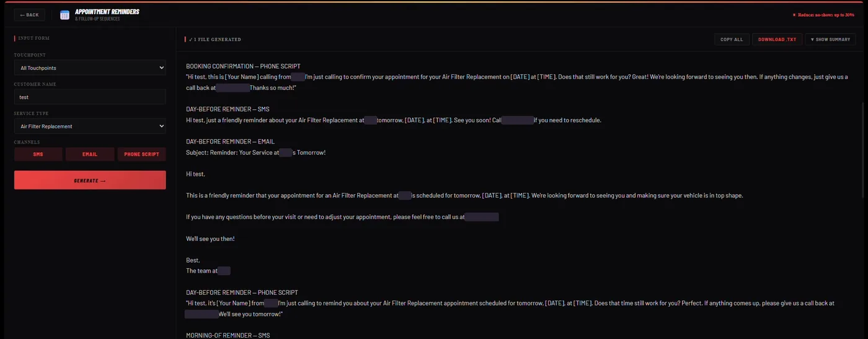The image size is (868, 339).
Task: Open the Service Type dropdown
Action: tap(90, 126)
